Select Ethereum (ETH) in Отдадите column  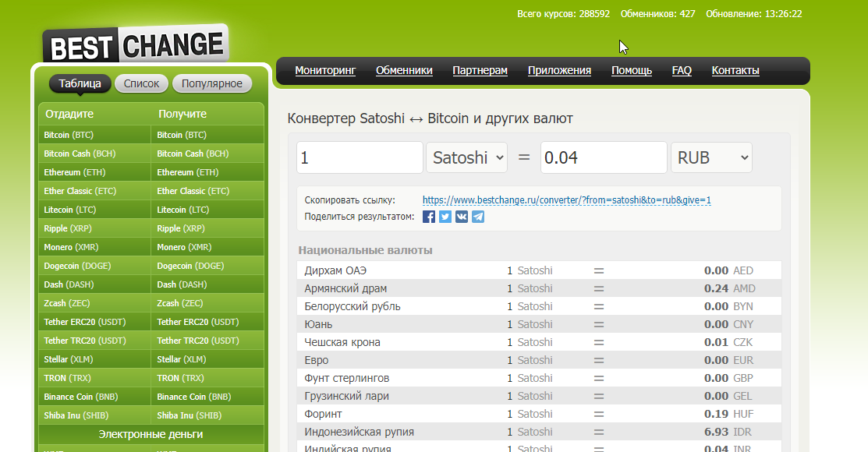(94, 172)
